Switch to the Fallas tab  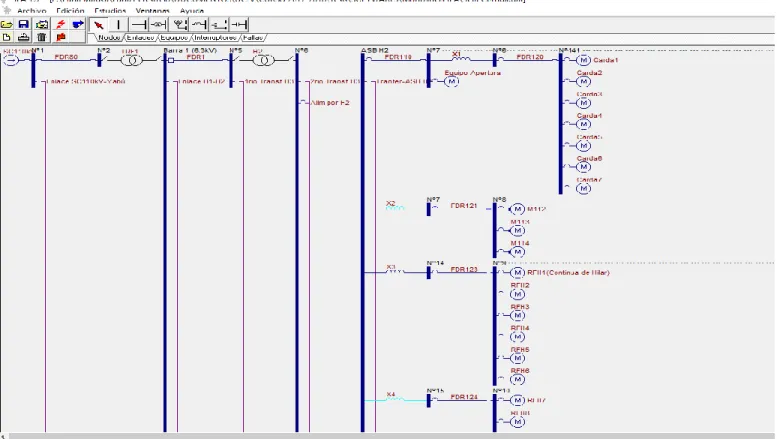253,38
